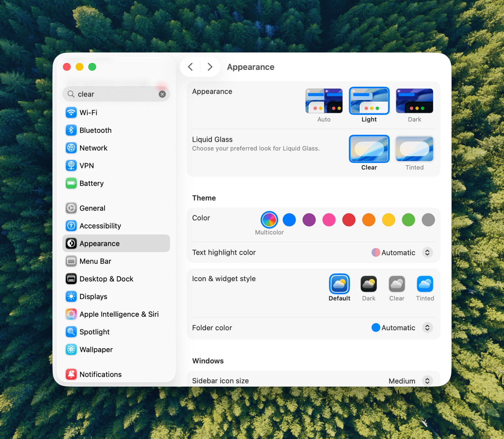Select the green theme color swatch

(408, 220)
